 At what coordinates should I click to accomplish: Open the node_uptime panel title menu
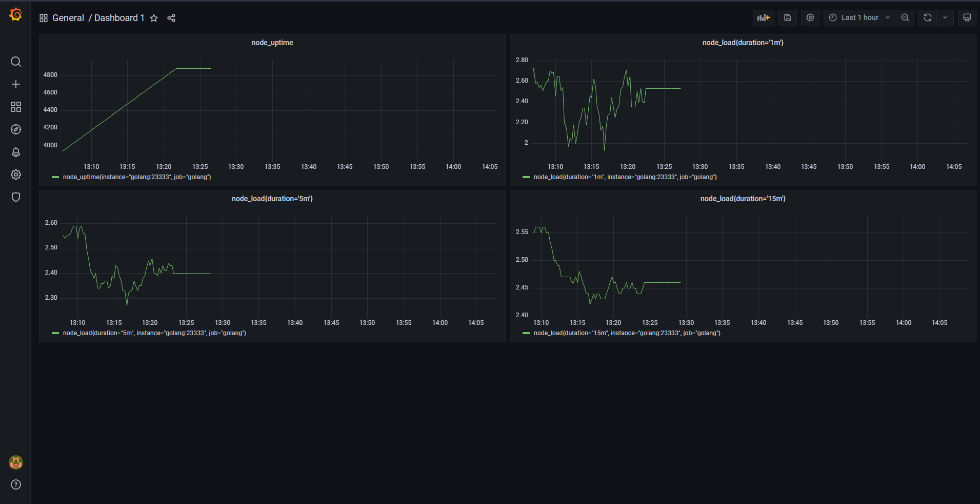tap(272, 43)
